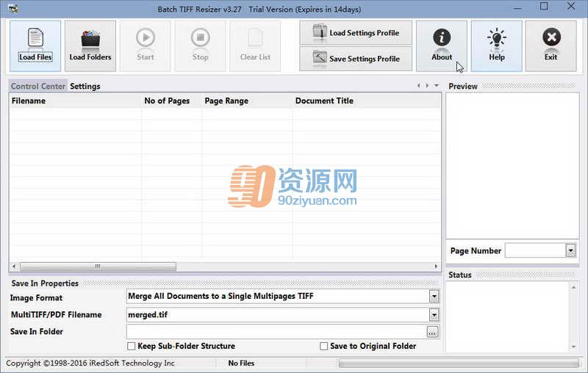Click into the Save In Folder field
Screen dimensions: 588x373
coord(276,332)
